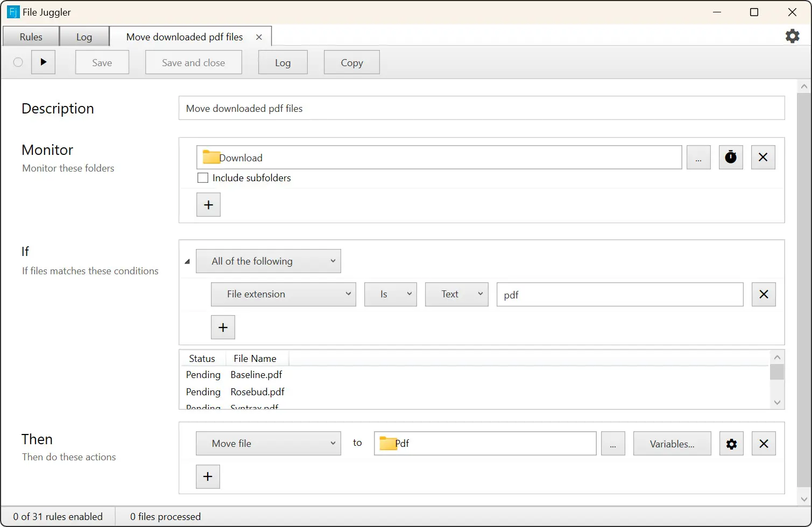Open Move file action options gear
This screenshot has width=812, height=527.
click(x=731, y=444)
